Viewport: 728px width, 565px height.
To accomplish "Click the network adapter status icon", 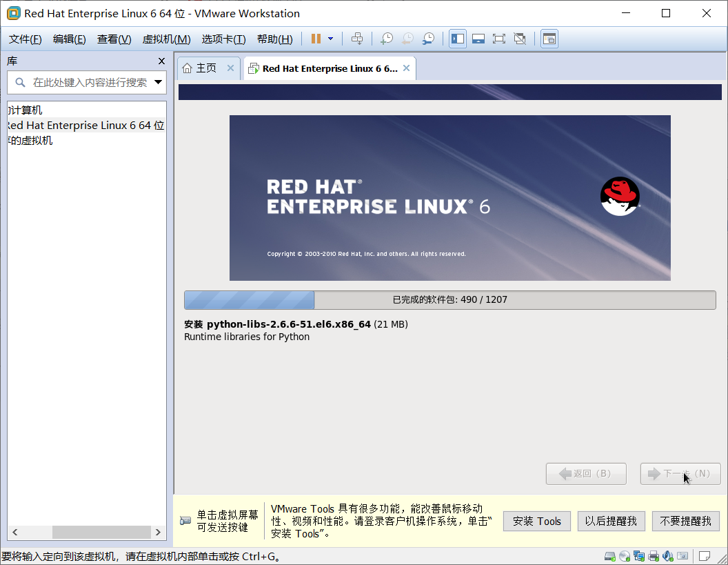I will pyautogui.click(x=639, y=556).
